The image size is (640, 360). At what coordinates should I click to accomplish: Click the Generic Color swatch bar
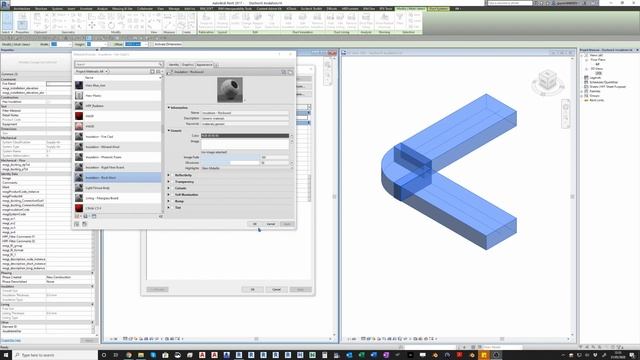[244, 136]
